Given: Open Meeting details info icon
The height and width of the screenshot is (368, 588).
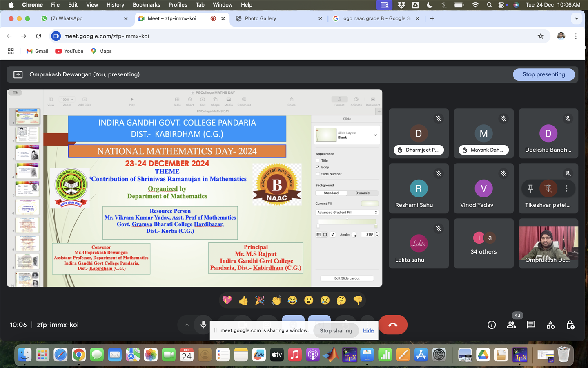Looking at the screenshot, I should pos(492,325).
